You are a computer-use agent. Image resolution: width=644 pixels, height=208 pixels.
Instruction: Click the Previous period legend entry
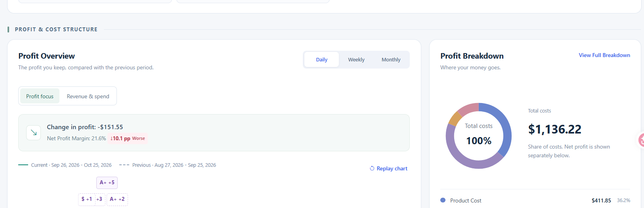[167, 165]
